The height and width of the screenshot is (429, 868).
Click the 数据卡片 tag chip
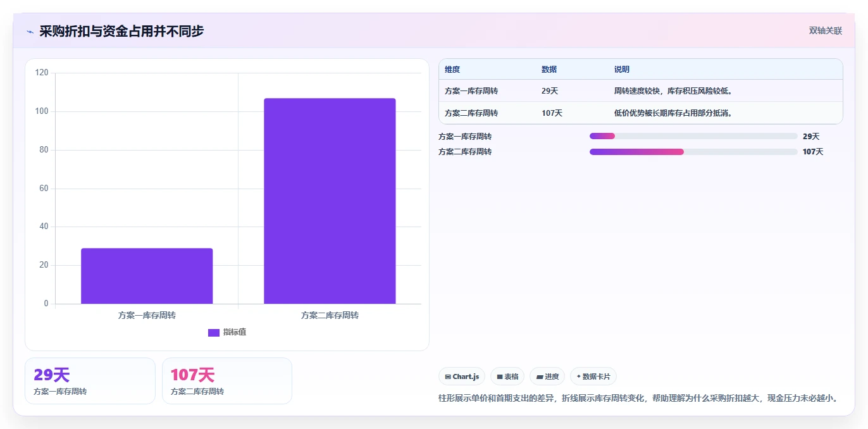pyautogui.click(x=593, y=376)
